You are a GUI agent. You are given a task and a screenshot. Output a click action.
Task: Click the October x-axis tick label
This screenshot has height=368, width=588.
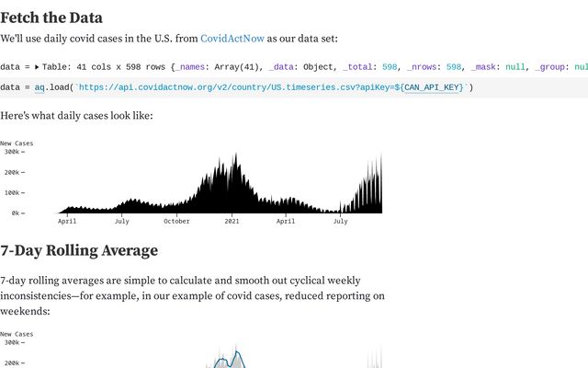[176, 221]
